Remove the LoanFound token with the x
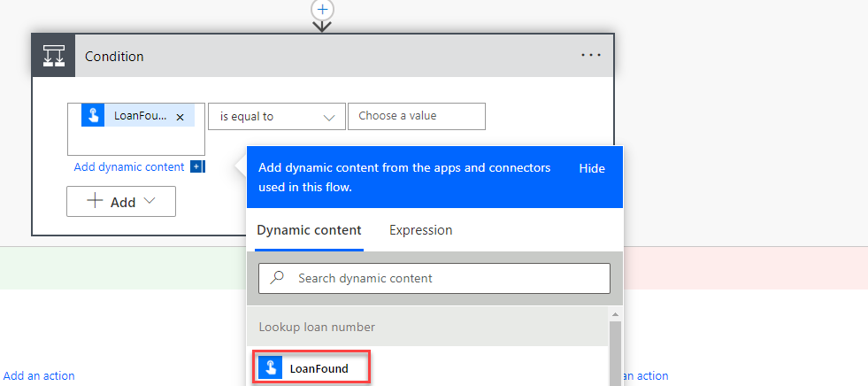 [181, 117]
